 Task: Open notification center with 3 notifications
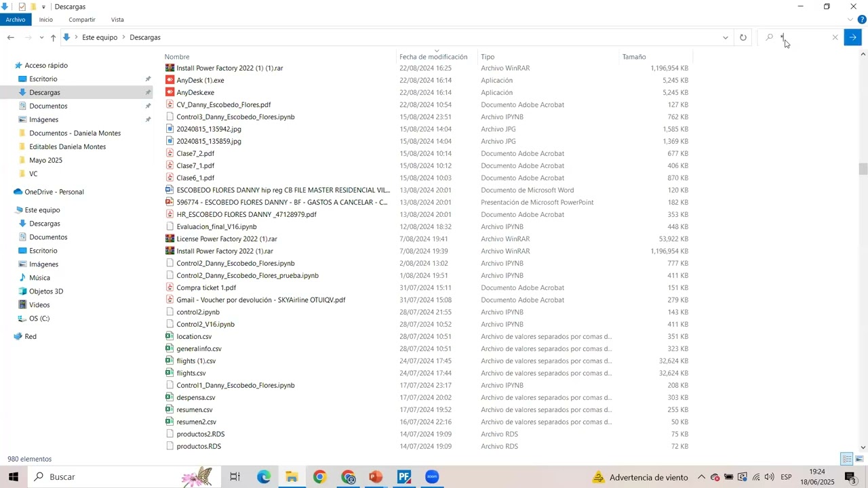(851, 477)
